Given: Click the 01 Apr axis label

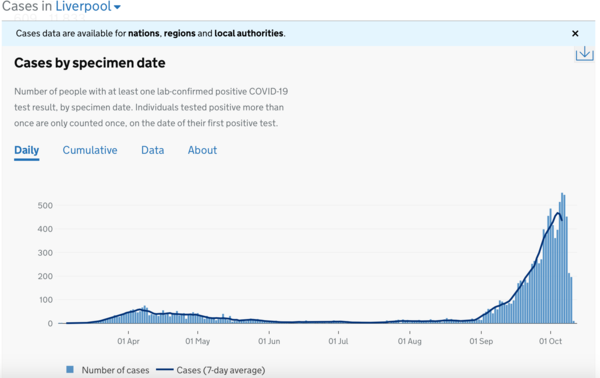Looking at the screenshot, I should point(128,341).
